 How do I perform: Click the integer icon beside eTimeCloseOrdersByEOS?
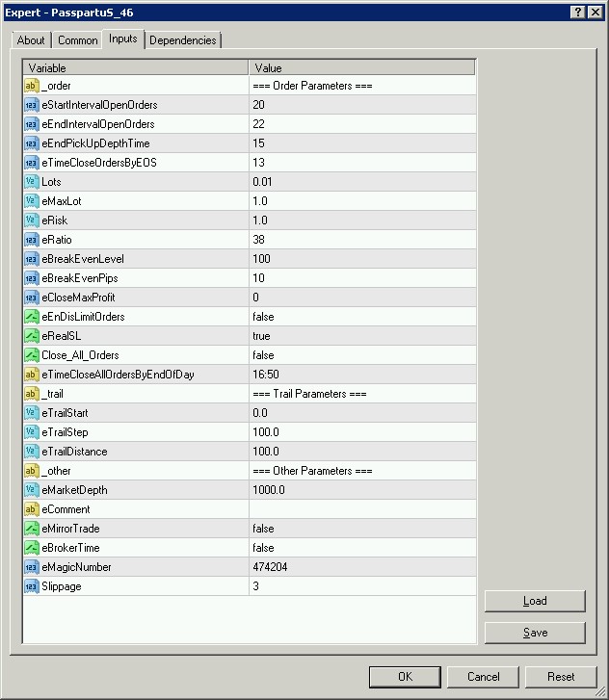31,162
